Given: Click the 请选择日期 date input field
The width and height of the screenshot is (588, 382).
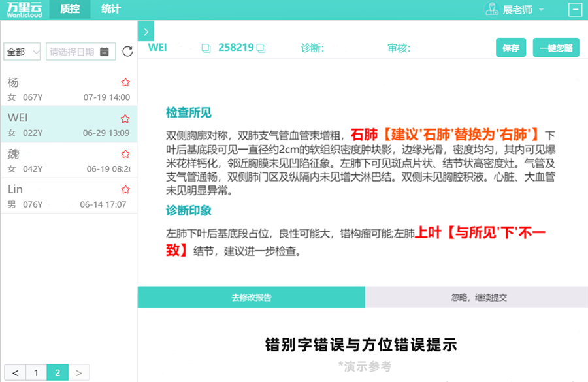Looking at the screenshot, I should pos(73,52).
